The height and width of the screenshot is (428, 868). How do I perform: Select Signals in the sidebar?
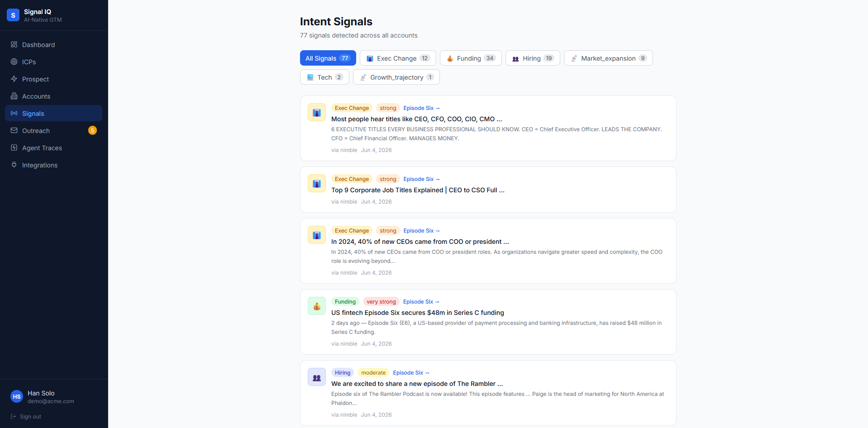click(53, 113)
